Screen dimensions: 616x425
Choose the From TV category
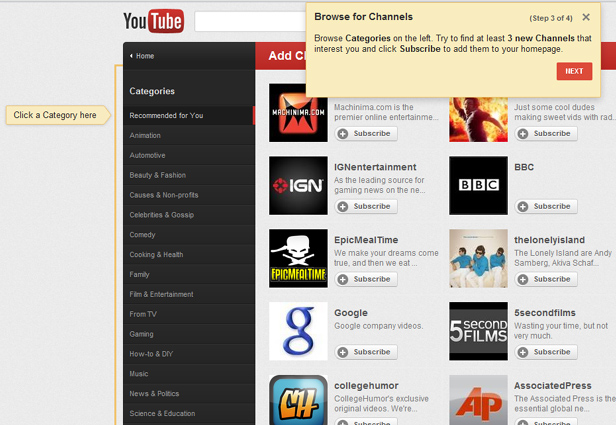(x=189, y=314)
